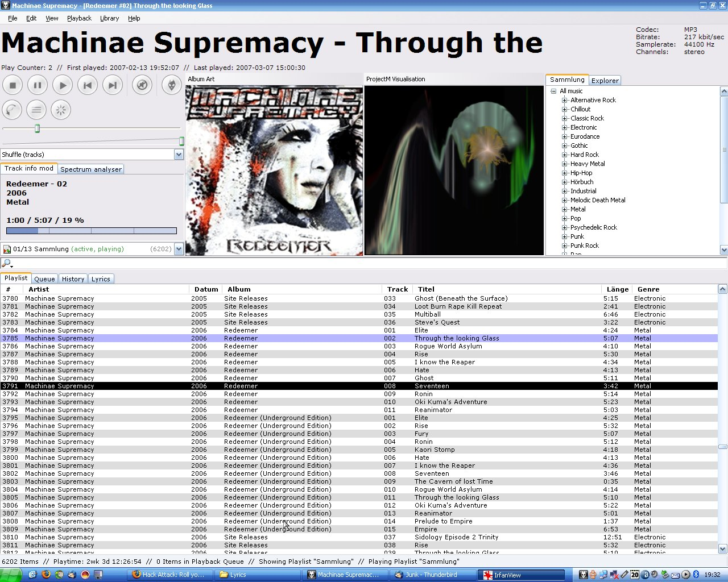728x582 pixels.
Task: Select Hörbuch in the genre tree
Action: [582, 182]
